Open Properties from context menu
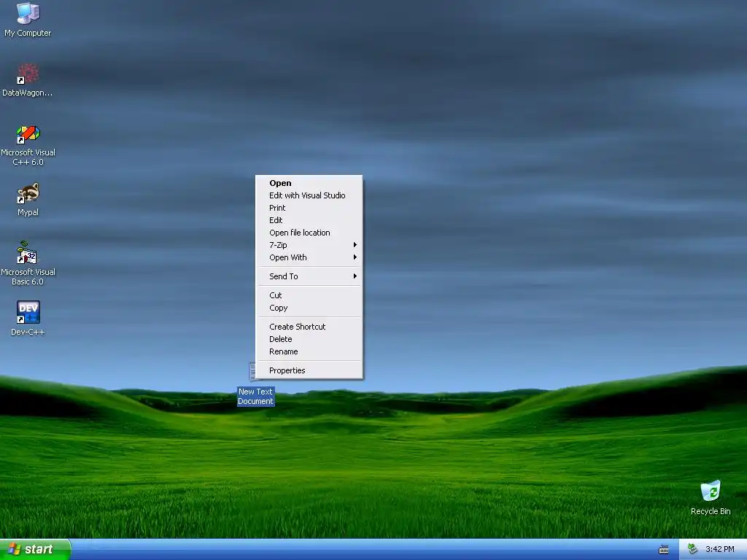This screenshot has width=747, height=560. [309, 370]
